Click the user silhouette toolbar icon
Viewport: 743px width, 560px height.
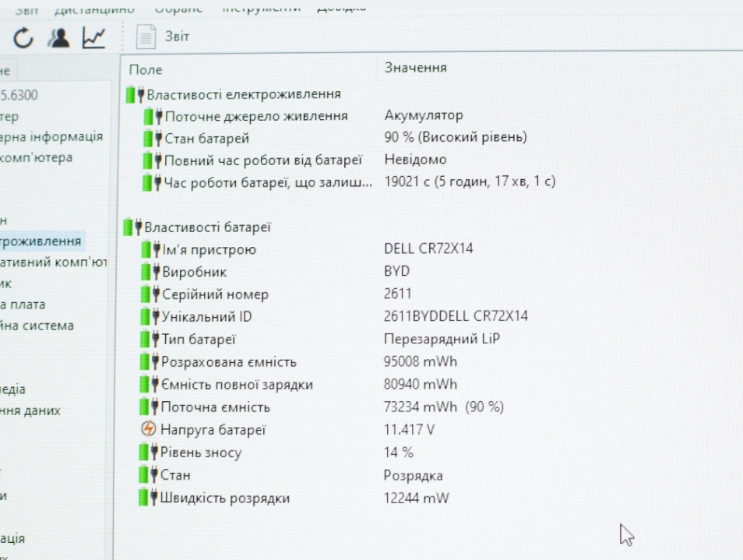(x=59, y=37)
